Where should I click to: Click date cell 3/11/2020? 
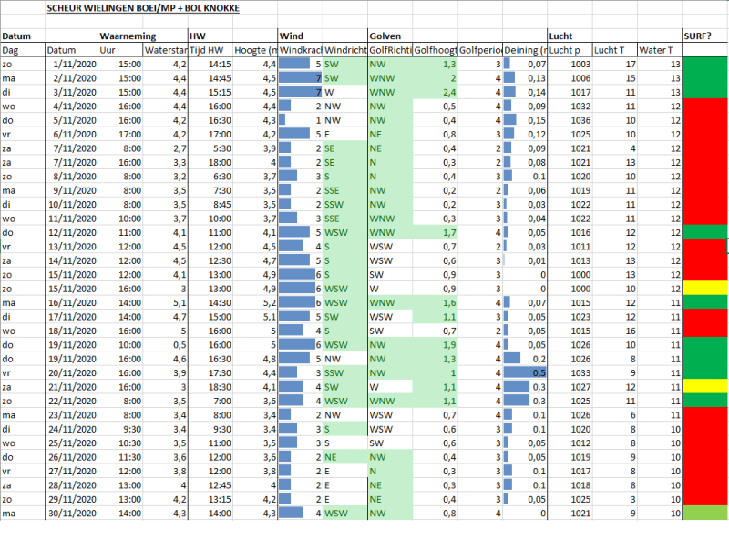click(x=72, y=92)
